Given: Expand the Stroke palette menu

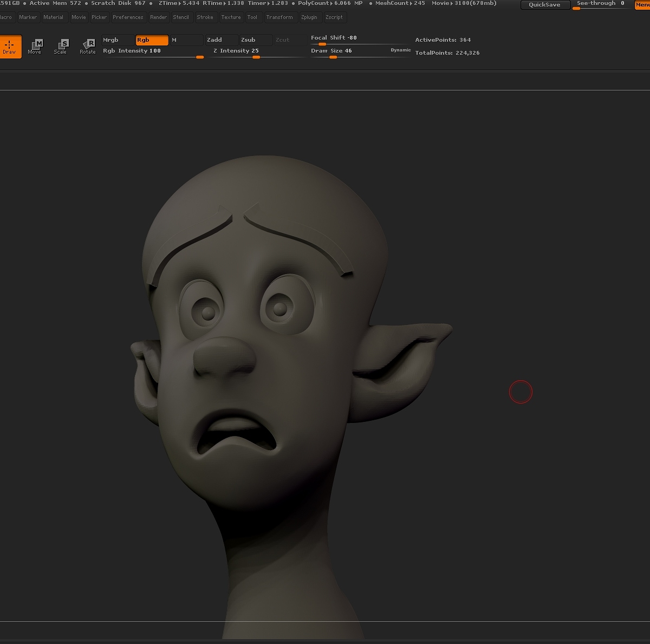Looking at the screenshot, I should point(205,17).
